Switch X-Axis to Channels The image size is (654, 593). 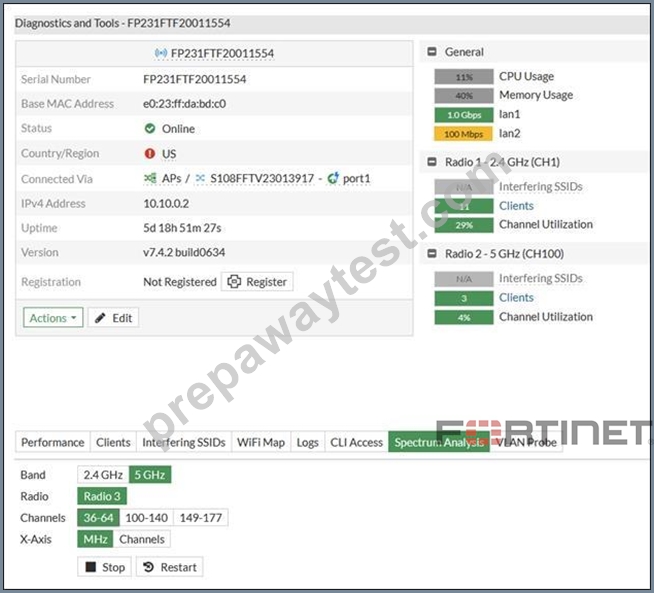tap(142, 539)
